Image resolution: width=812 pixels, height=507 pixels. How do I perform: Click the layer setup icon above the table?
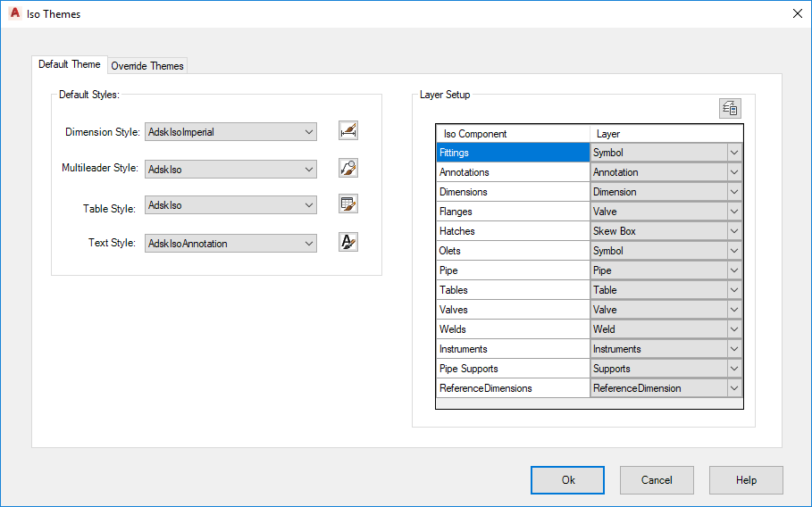click(730, 109)
